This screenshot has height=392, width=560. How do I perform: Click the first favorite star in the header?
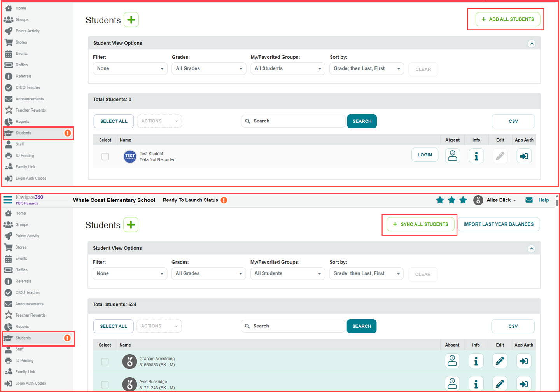point(440,200)
